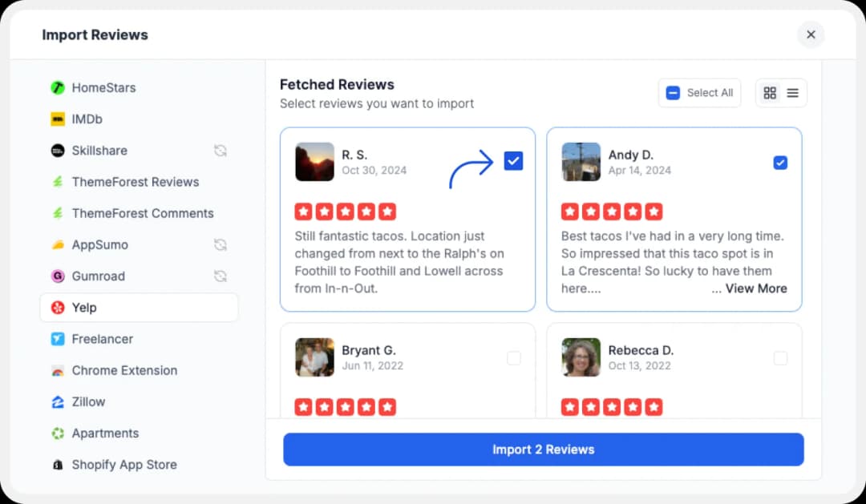Image resolution: width=866 pixels, height=504 pixels.
Task: Switch to grid view layout
Action: click(770, 92)
